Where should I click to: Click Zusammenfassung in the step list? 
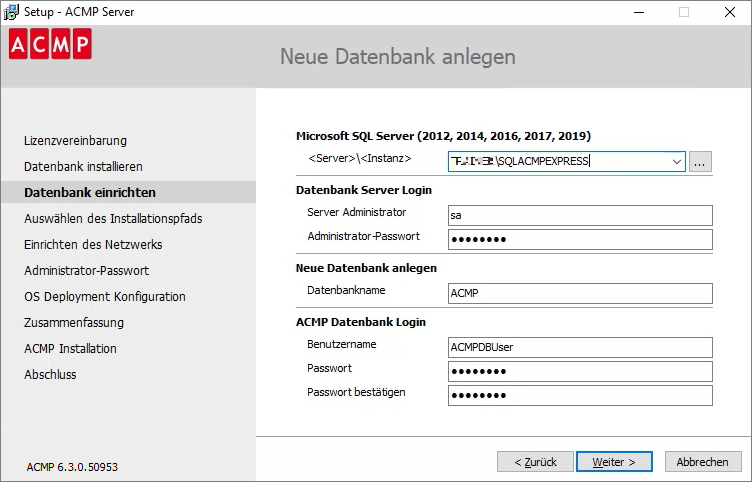coord(74,322)
